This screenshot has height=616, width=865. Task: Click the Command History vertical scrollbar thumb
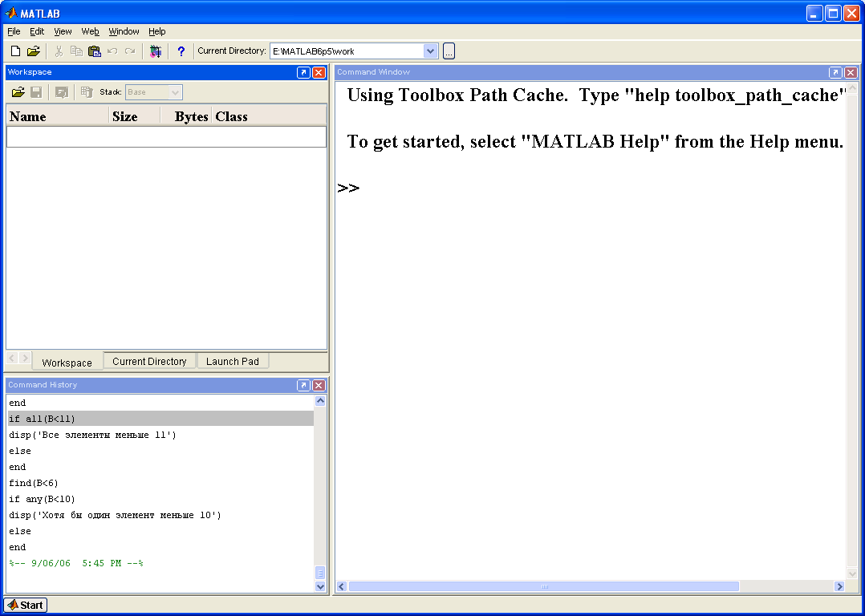pos(320,573)
